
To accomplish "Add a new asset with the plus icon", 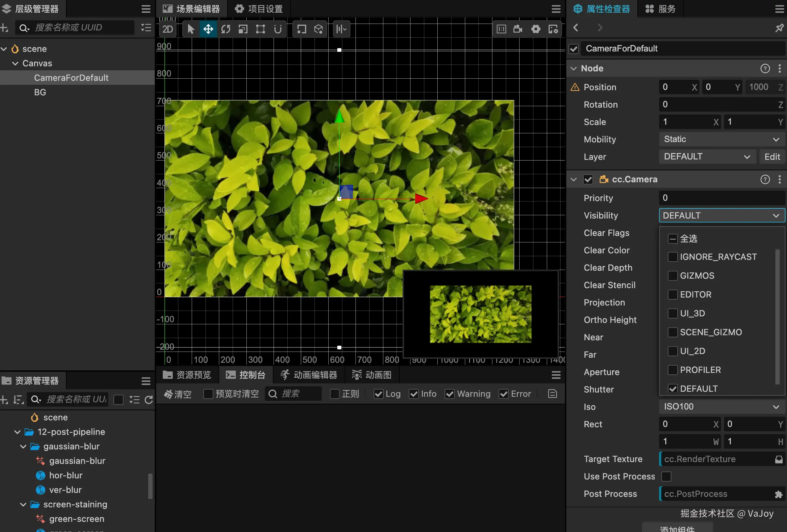I will (x=4, y=400).
